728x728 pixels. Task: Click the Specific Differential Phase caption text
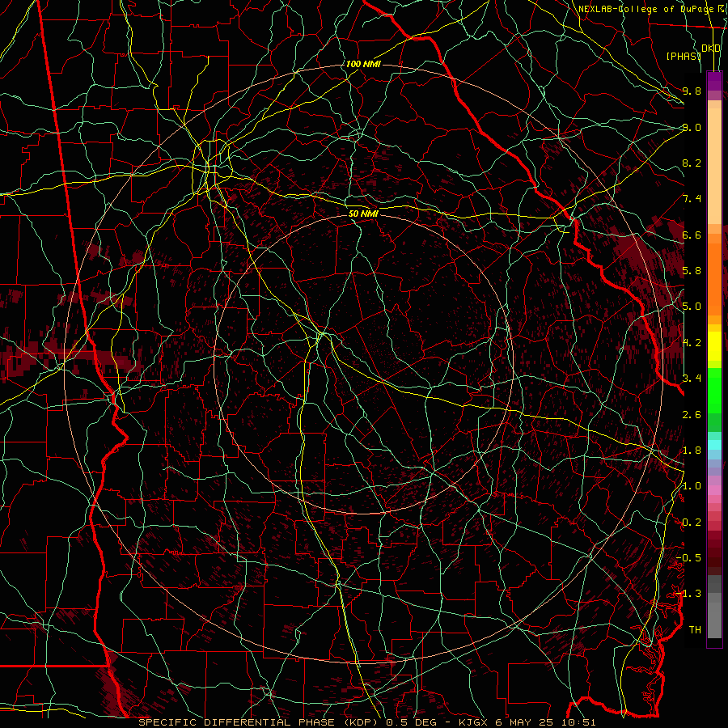(x=366, y=722)
